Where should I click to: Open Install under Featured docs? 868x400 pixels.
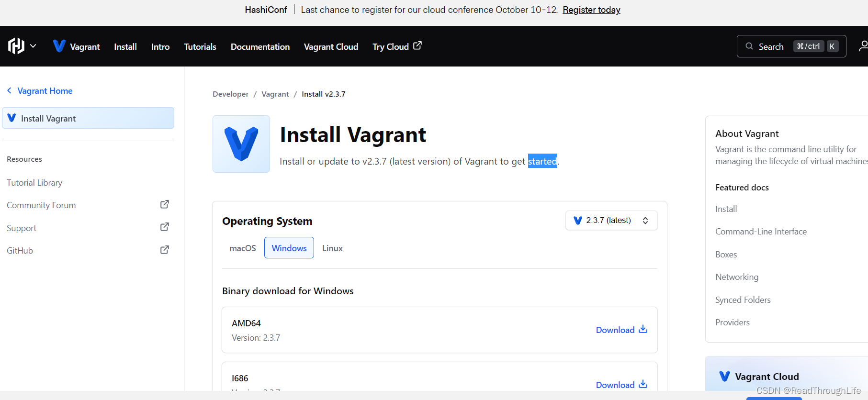(726, 209)
